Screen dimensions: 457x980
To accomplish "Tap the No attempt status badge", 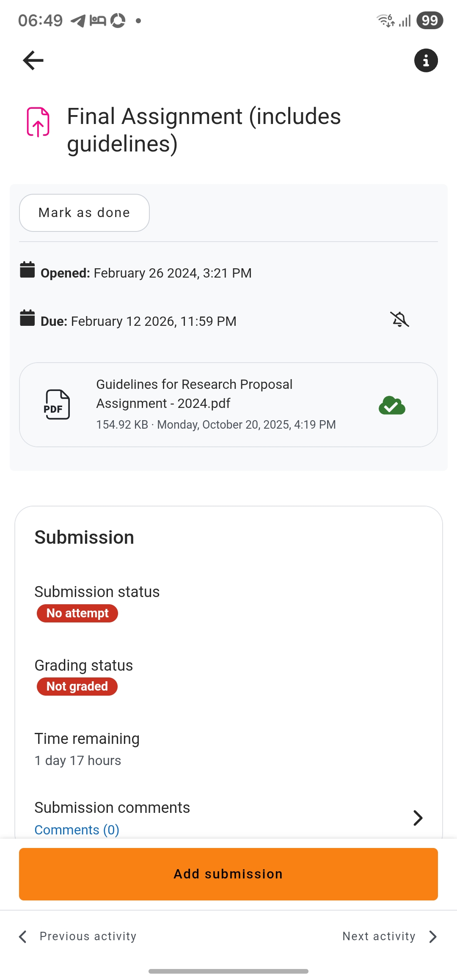I will 77,613.
